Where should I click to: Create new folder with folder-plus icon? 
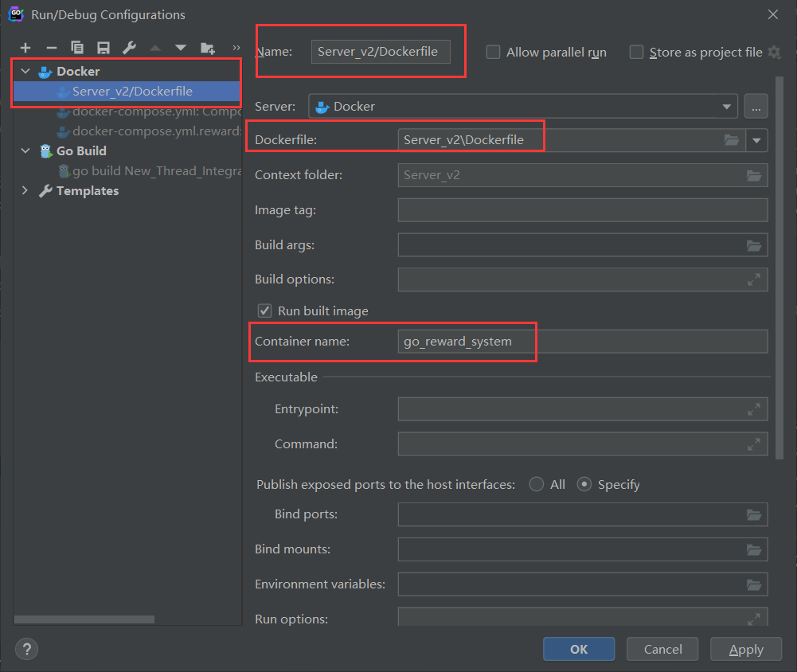click(x=207, y=48)
